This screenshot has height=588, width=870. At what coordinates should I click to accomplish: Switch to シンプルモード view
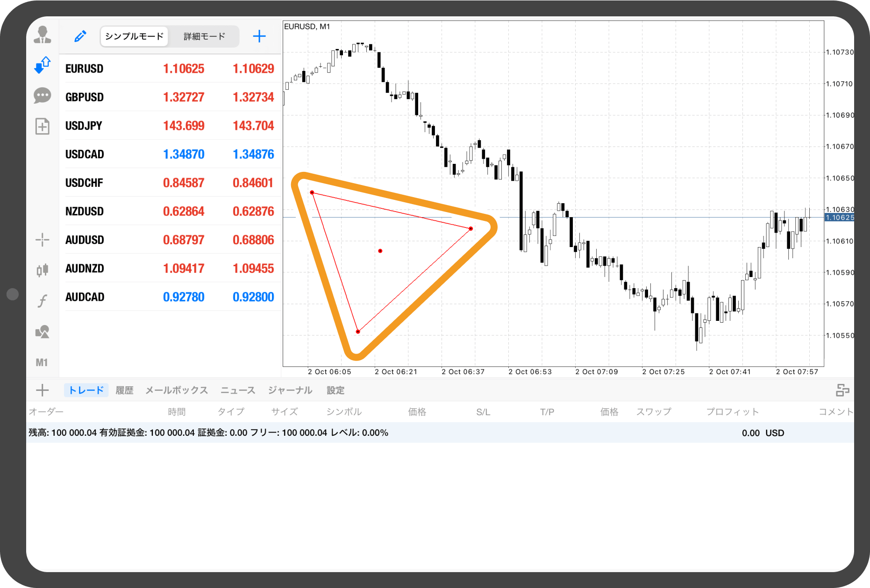(135, 36)
